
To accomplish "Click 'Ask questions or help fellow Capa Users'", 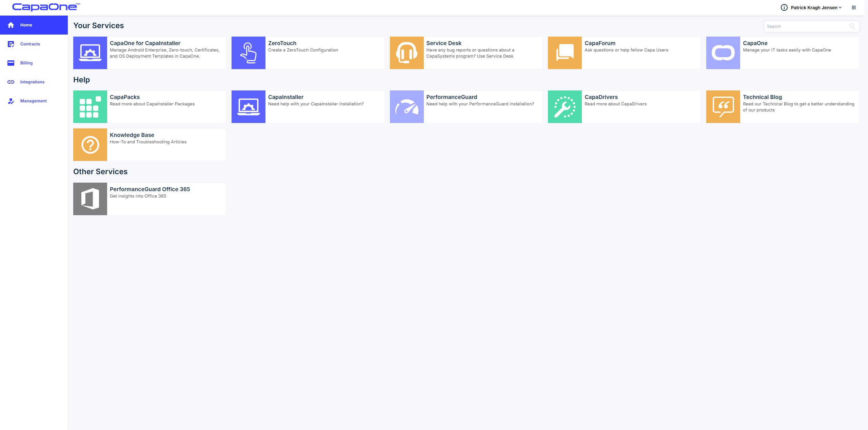I will point(626,50).
